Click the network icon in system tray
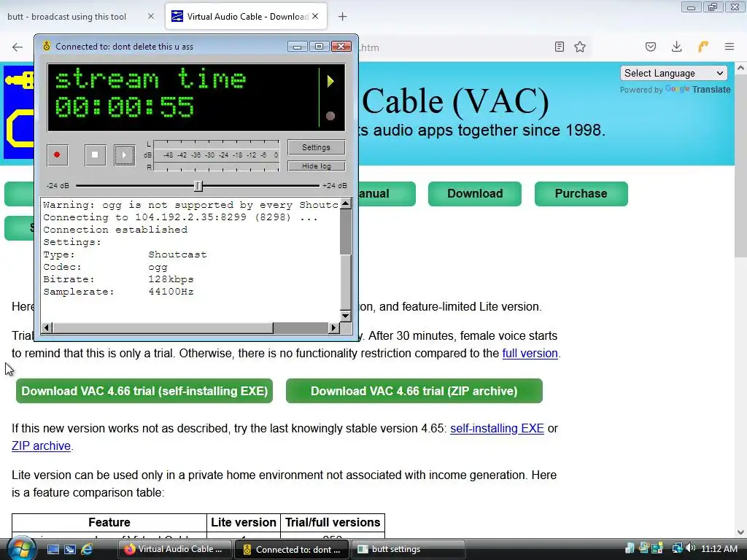Screen dimensions: 747x560 pos(677,548)
